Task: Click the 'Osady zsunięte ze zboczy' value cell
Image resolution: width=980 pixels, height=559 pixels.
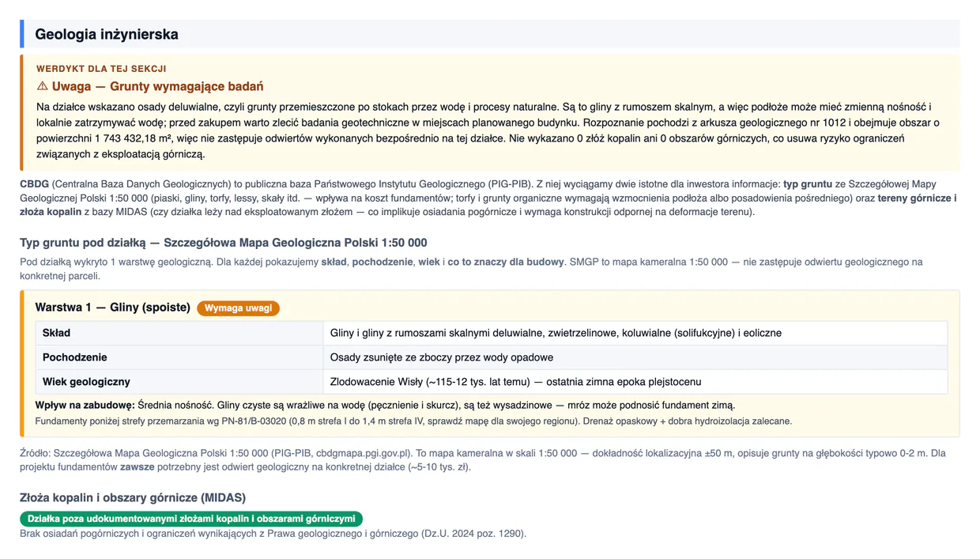Action: pos(635,357)
